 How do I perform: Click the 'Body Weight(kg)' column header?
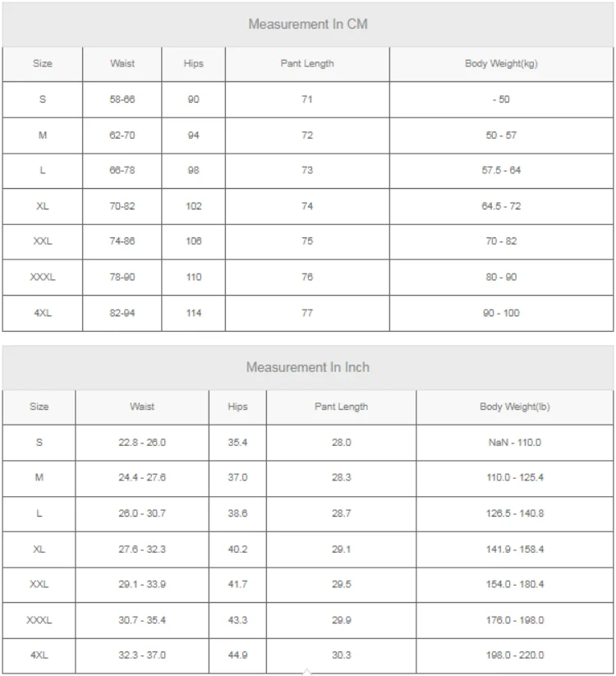(x=501, y=64)
